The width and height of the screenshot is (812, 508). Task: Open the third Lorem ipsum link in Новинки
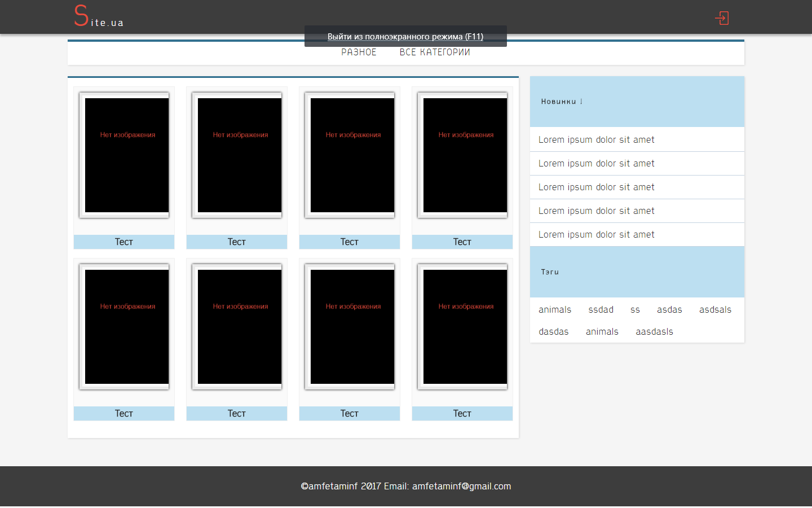(x=596, y=187)
